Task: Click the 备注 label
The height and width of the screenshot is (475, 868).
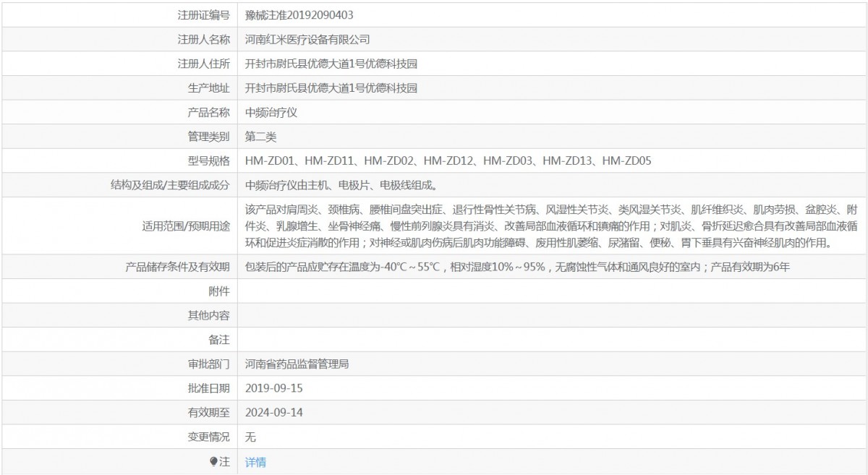Action: point(219,339)
